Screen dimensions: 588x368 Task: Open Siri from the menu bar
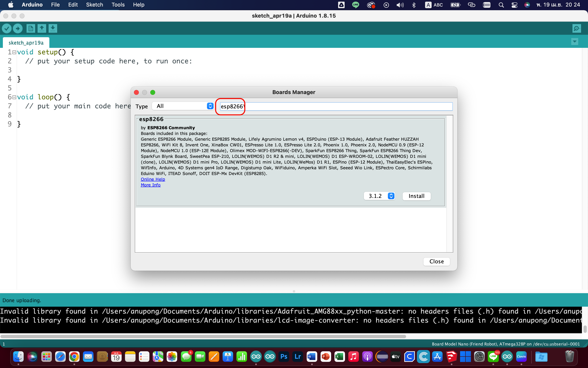[x=527, y=5]
